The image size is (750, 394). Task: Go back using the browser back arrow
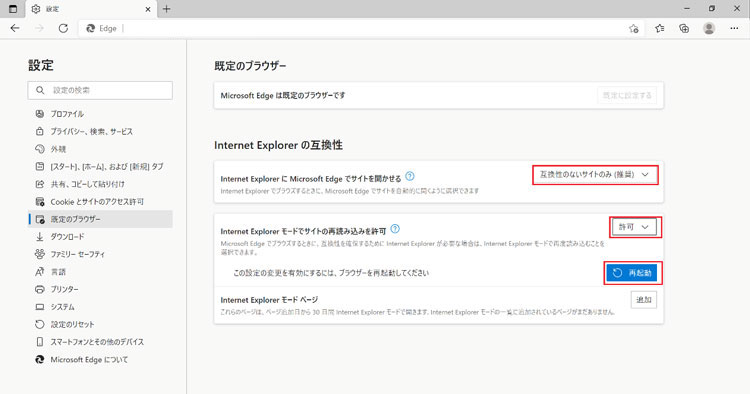(x=15, y=28)
